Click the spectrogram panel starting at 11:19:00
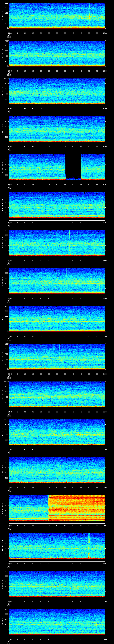 (x=57, y=205)
